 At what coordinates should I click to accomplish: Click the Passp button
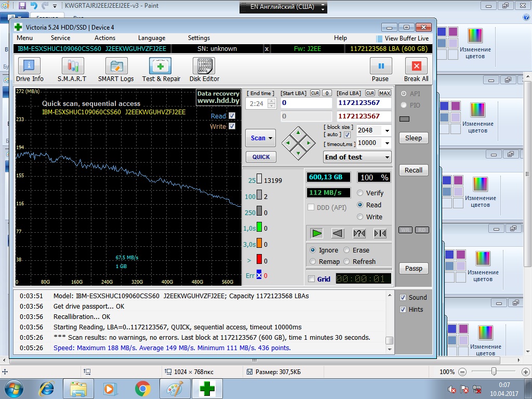(414, 269)
